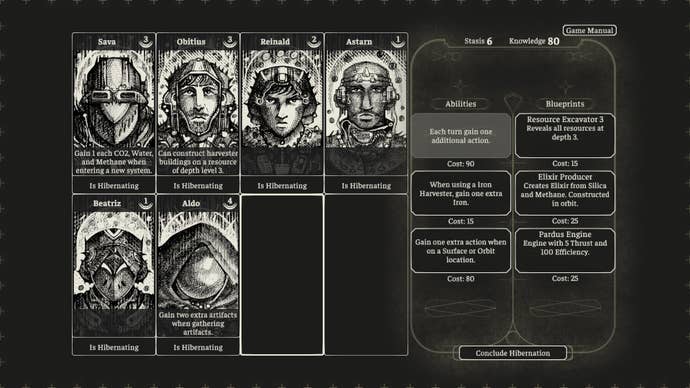
Task: Choose Resource Excavator 3 blueprint
Action: tap(565, 135)
